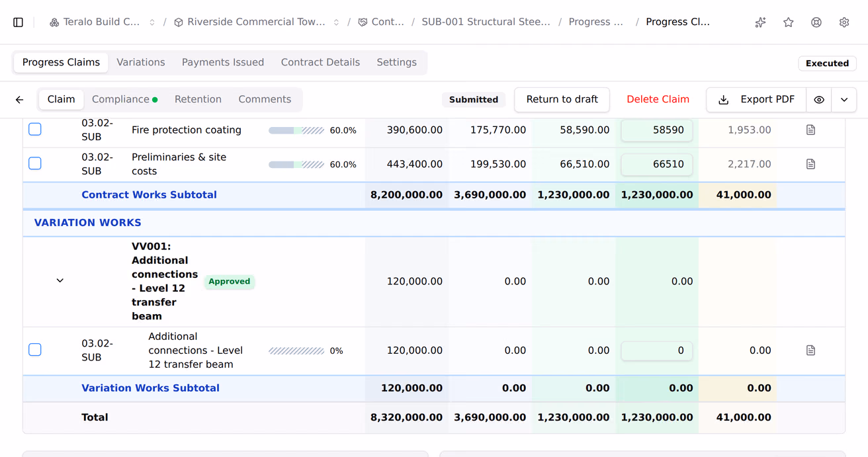
Task: Open document icon for Preliminaries & site costs
Action: (x=811, y=164)
